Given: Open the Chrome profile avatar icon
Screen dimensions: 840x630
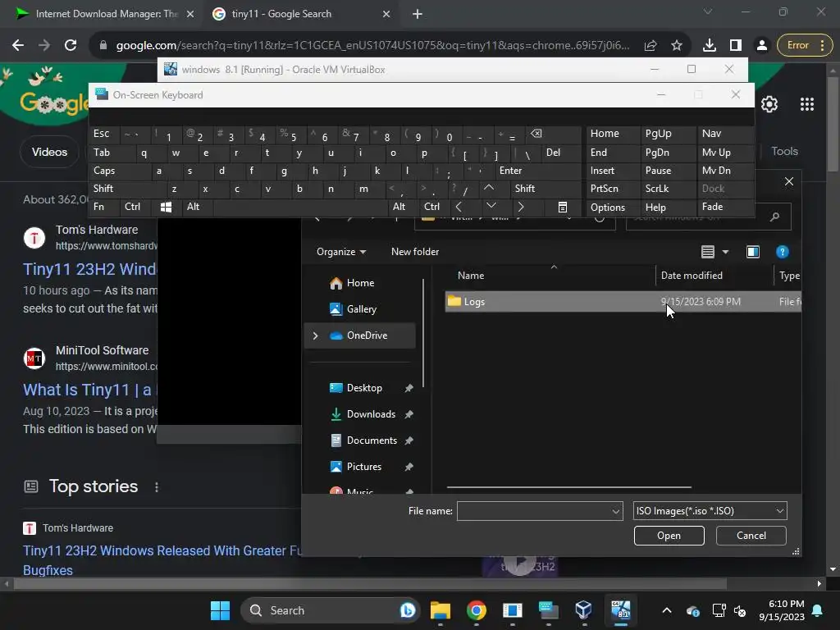Looking at the screenshot, I should 762,46.
